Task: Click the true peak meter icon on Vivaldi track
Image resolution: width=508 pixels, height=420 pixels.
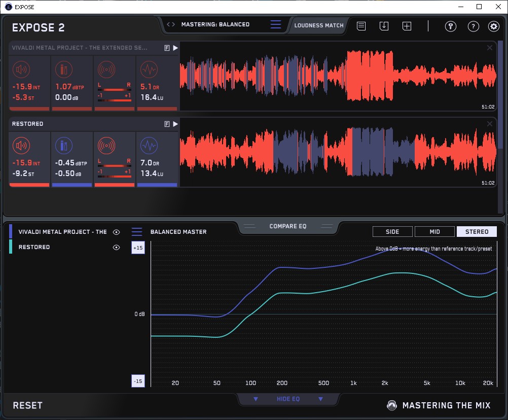Action: click(x=64, y=69)
